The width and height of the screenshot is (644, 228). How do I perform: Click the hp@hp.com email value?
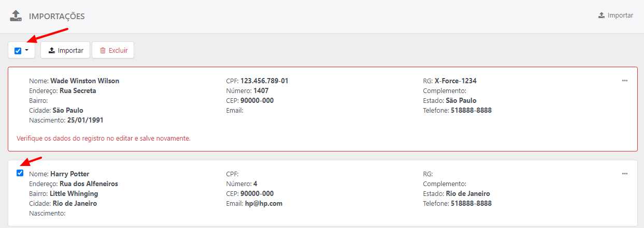point(264,204)
